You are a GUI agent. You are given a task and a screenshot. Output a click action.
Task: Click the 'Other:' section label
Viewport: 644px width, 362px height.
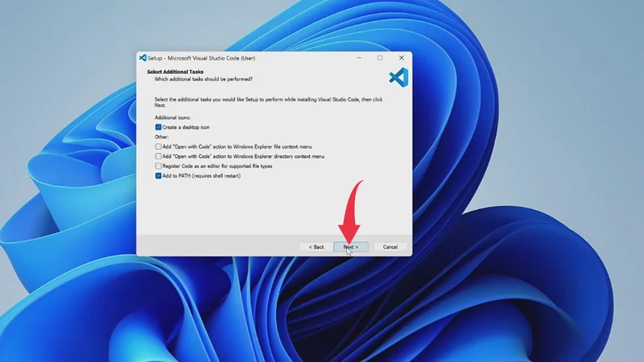161,137
